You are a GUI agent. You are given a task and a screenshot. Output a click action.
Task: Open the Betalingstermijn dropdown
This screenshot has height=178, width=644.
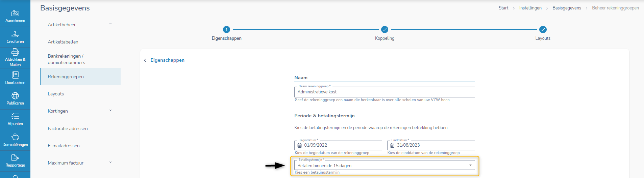point(385,166)
